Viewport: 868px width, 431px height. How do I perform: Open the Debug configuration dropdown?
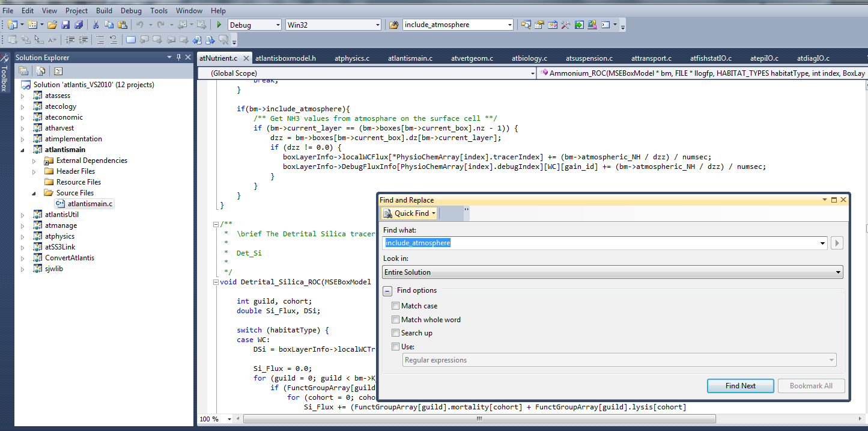(x=277, y=25)
